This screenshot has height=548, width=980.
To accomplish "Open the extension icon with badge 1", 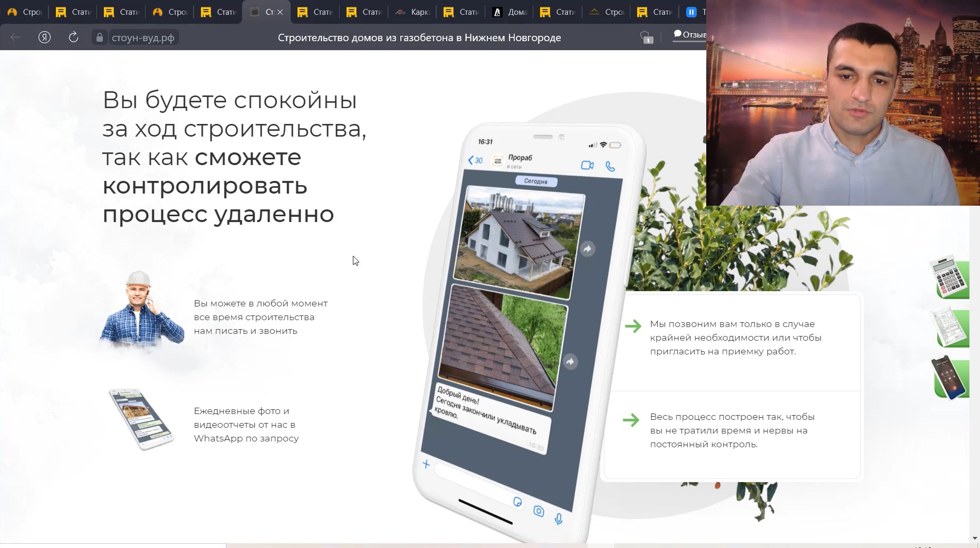I will tap(646, 37).
